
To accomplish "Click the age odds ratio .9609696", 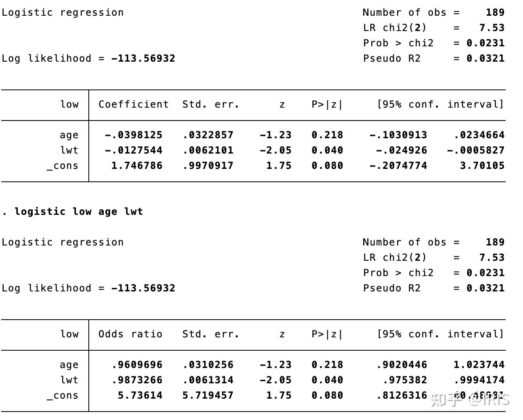I will pyautogui.click(x=137, y=365).
